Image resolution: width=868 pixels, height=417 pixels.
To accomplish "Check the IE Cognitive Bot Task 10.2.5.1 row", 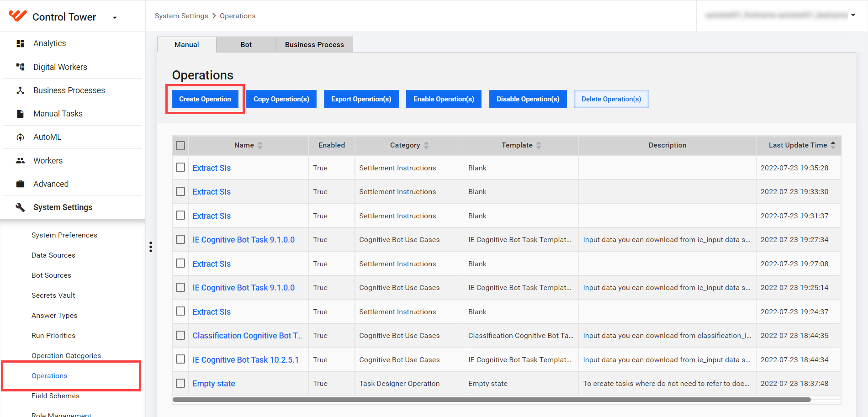I will [180, 359].
